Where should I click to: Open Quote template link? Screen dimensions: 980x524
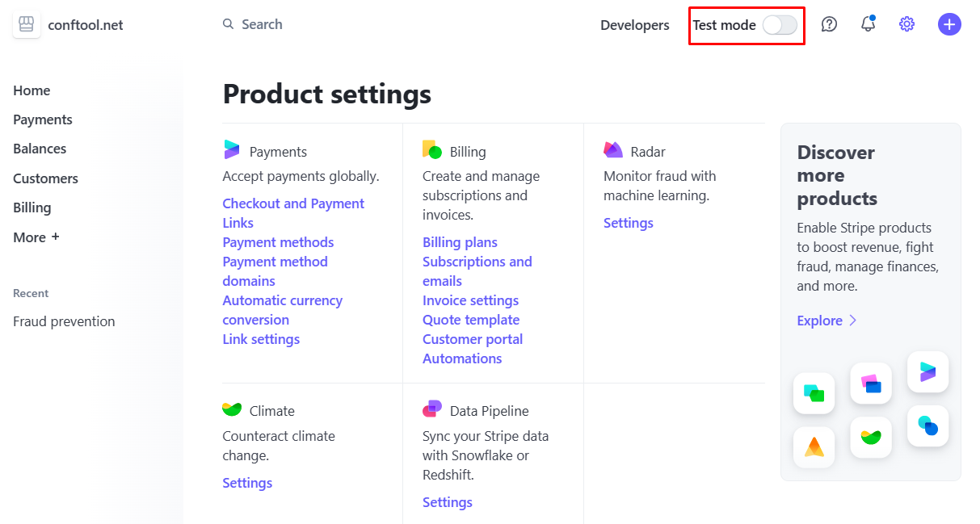471,320
